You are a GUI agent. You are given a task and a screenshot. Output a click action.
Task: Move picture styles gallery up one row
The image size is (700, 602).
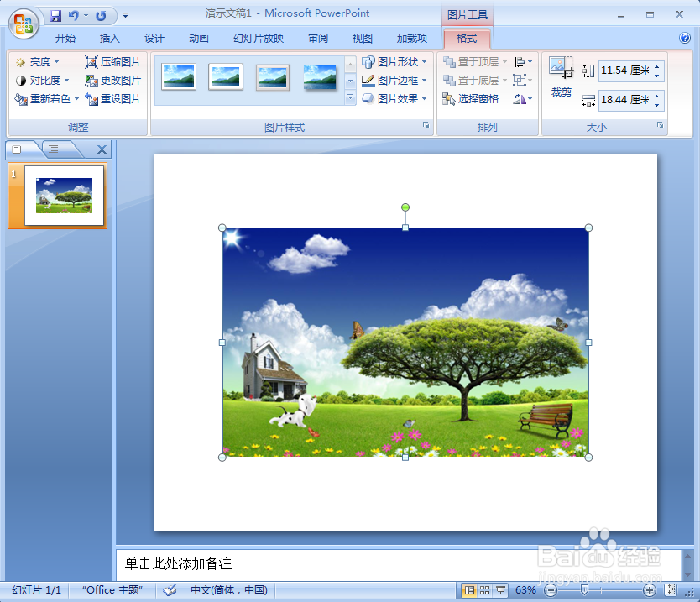click(x=351, y=65)
